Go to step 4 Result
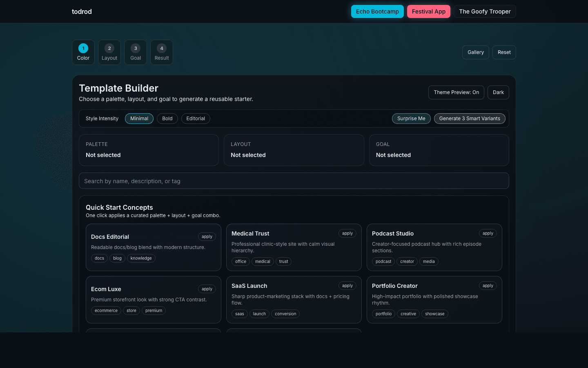 coord(162,52)
